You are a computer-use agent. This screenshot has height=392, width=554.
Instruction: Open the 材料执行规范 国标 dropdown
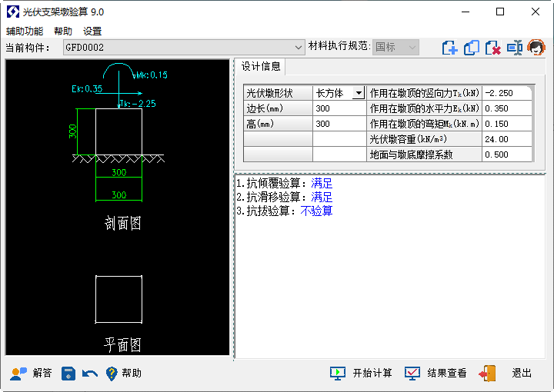(412, 48)
